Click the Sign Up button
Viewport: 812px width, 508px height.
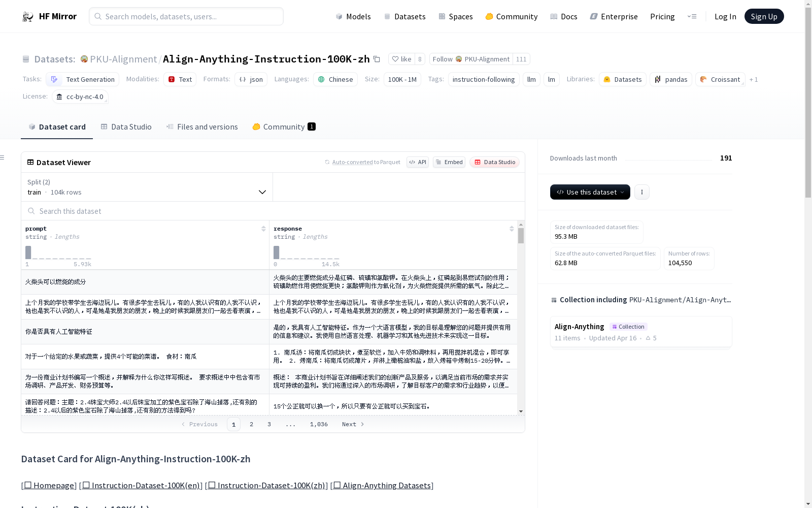[764, 16]
